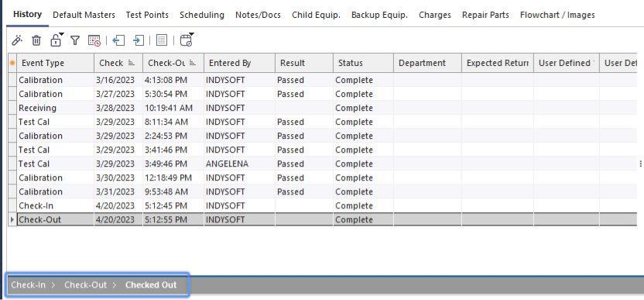Click the trash can delete icon
The width and height of the screenshot is (644, 300).
coord(36,40)
